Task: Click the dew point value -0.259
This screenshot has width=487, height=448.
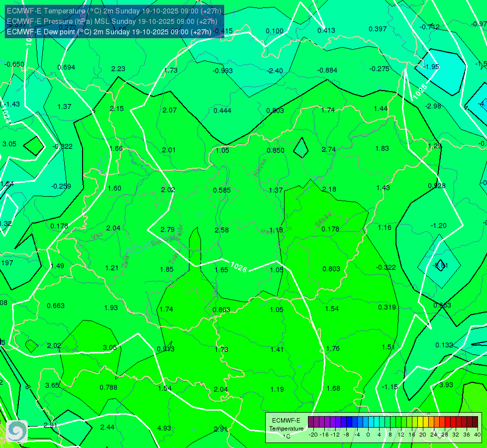Action: pyautogui.click(x=61, y=186)
